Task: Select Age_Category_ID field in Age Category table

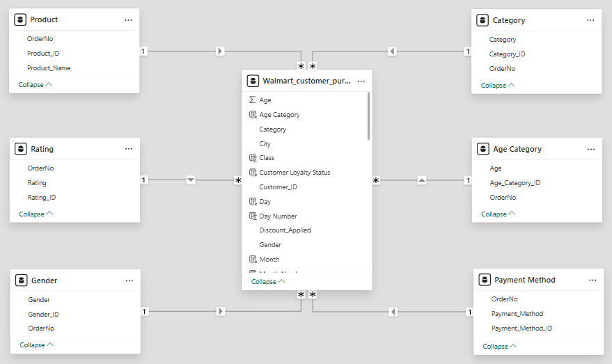Action: [515, 183]
